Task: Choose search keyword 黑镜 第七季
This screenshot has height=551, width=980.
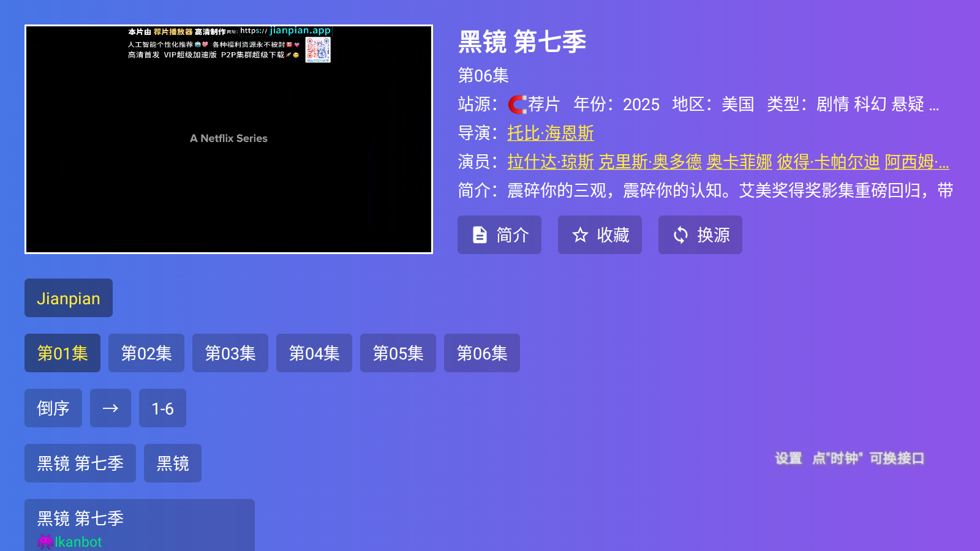Action: pos(80,463)
